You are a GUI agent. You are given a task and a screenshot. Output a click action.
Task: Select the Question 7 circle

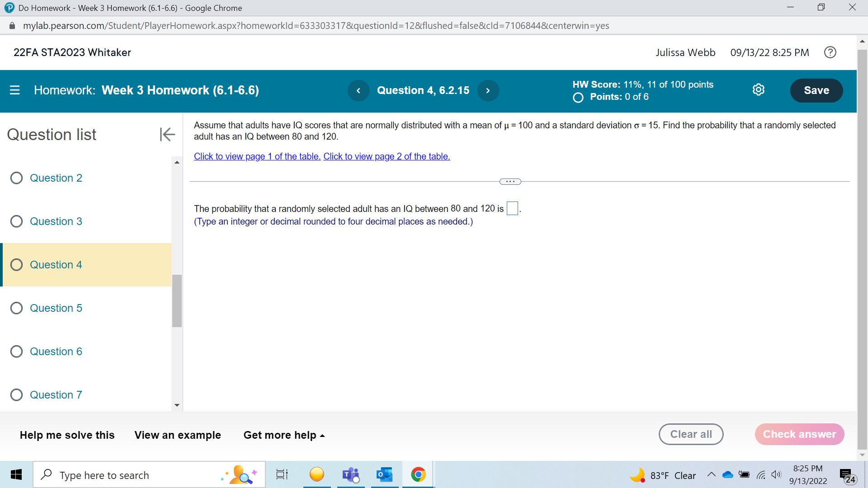17,395
